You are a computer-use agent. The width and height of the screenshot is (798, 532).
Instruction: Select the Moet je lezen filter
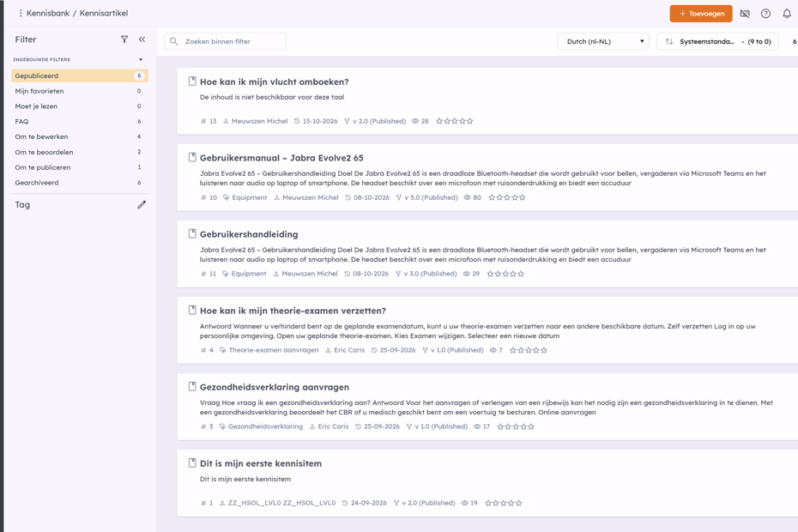coord(80,106)
